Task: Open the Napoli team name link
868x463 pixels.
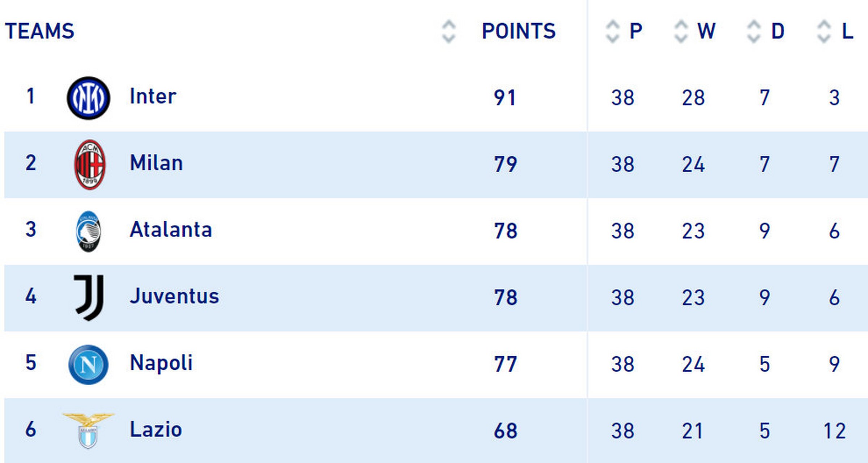Action: point(161,363)
